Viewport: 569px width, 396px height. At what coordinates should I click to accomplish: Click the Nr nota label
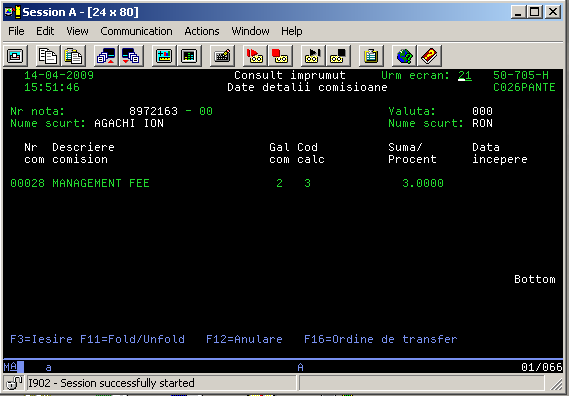38,111
